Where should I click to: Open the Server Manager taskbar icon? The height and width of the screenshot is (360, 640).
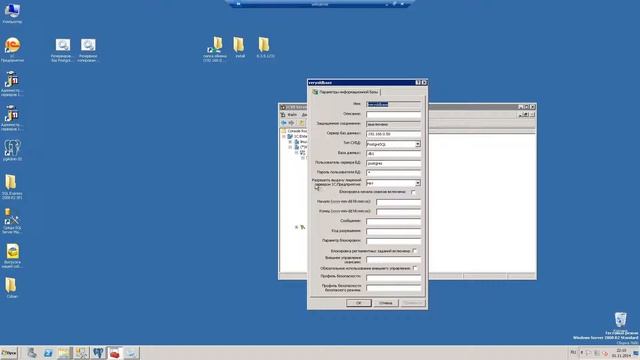pos(32,353)
